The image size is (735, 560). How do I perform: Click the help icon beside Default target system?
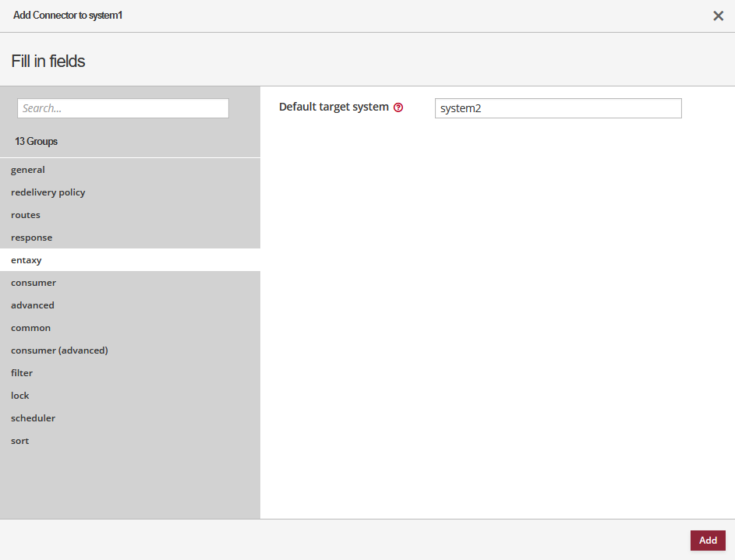coord(398,107)
